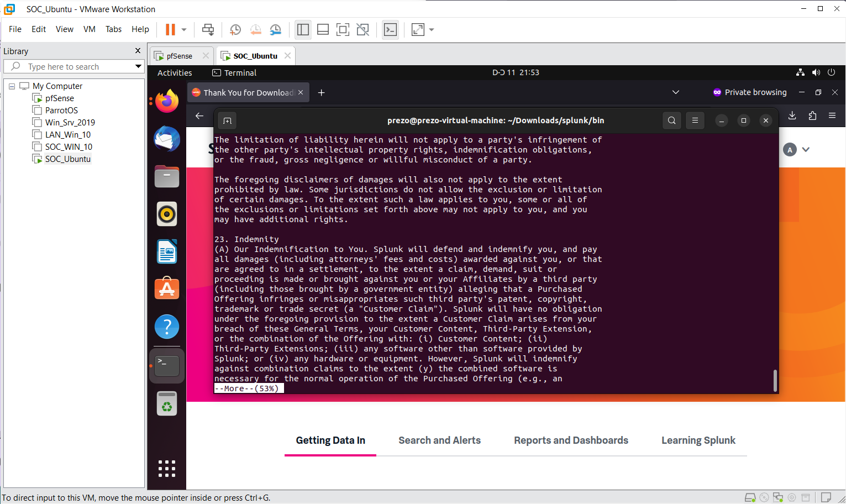Launch Thunderbird Mail from the dock

[167, 139]
